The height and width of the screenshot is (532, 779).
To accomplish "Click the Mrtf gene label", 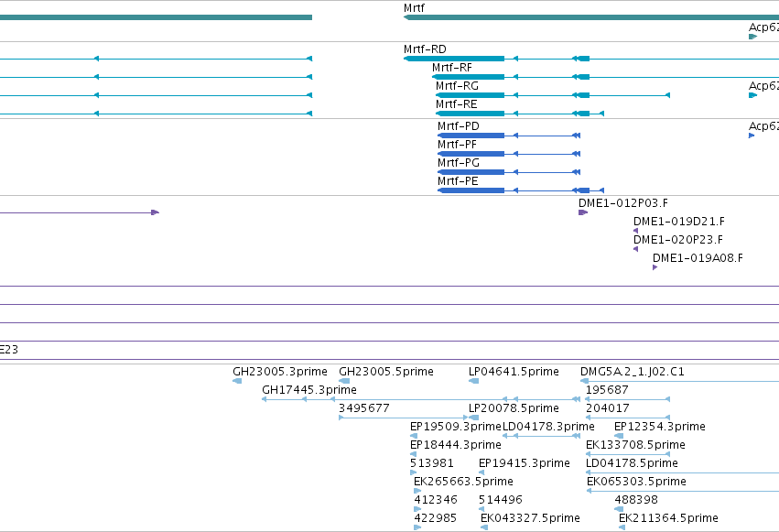I will click(x=414, y=8).
